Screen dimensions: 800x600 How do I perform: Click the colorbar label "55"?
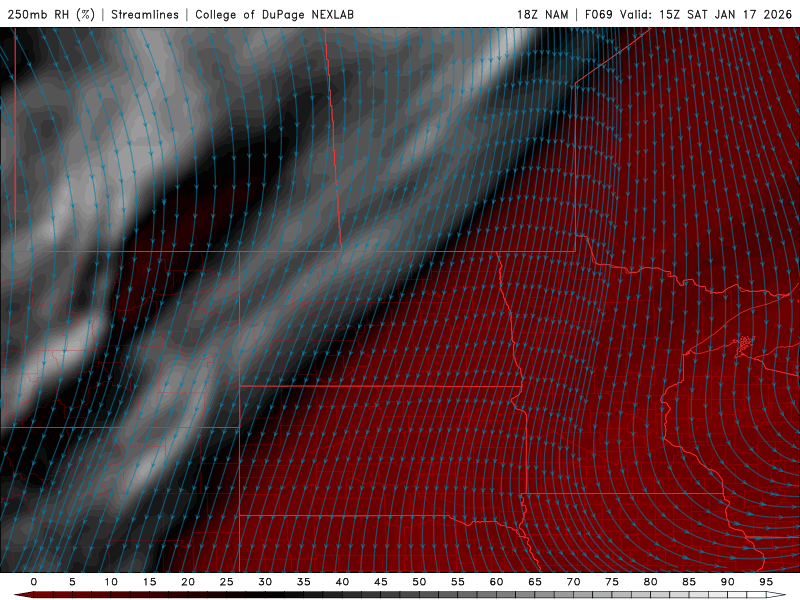click(458, 582)
